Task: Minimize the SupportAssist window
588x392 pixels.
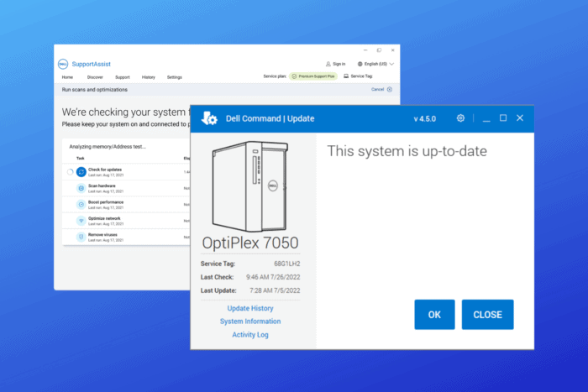Action: 365,50
